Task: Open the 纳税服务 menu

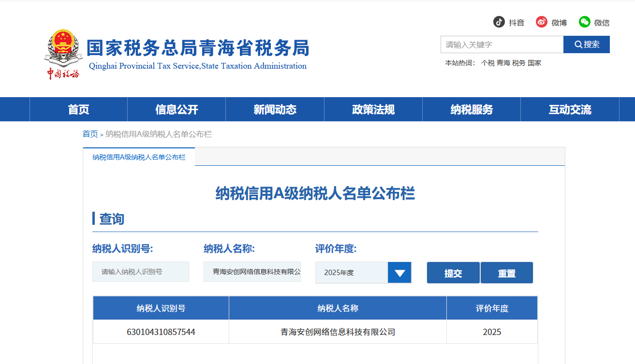Action: (472, 109)
